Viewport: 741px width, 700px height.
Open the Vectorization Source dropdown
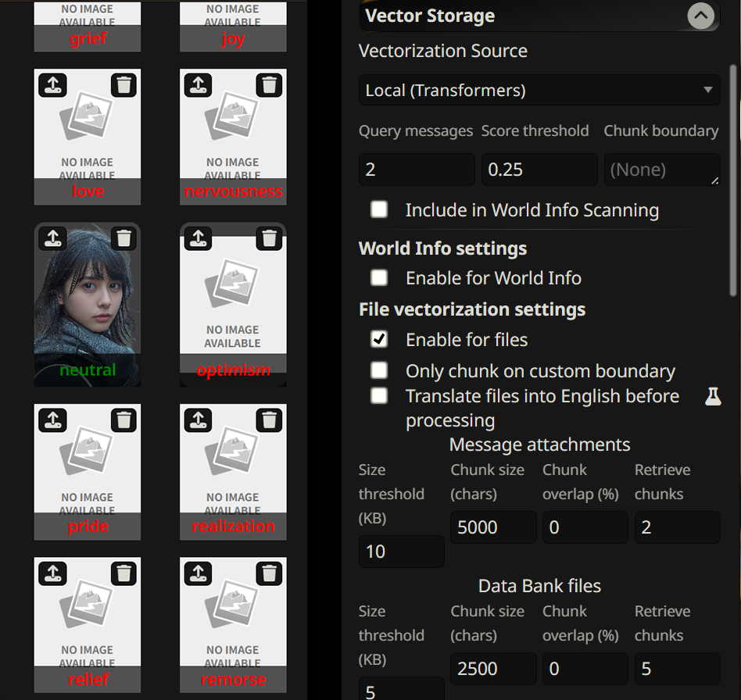pyautogui.click(x=539, y=90)
